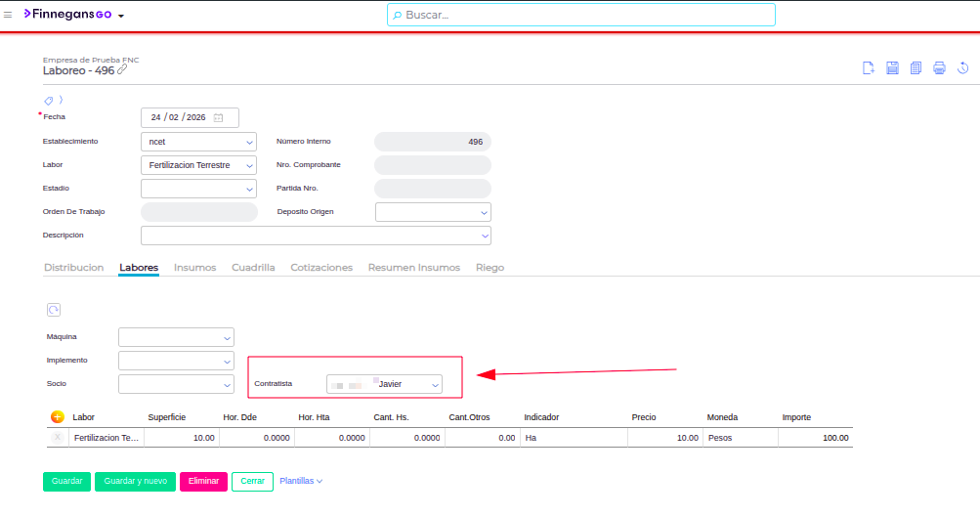The width and height of the screenshot is (980, 516).
Task: Click the floppy disk save icon
Action: point(892,67)
